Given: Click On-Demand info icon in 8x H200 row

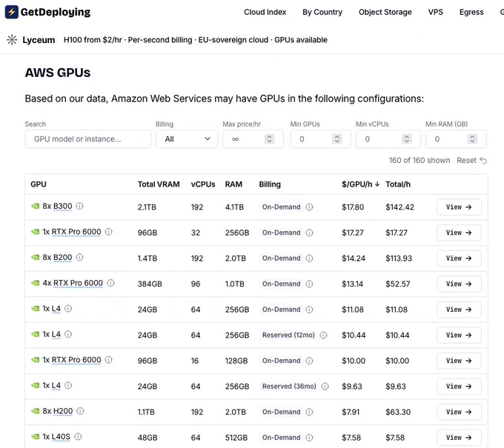Looking at the screenshot, I should (x=309, y=412).
